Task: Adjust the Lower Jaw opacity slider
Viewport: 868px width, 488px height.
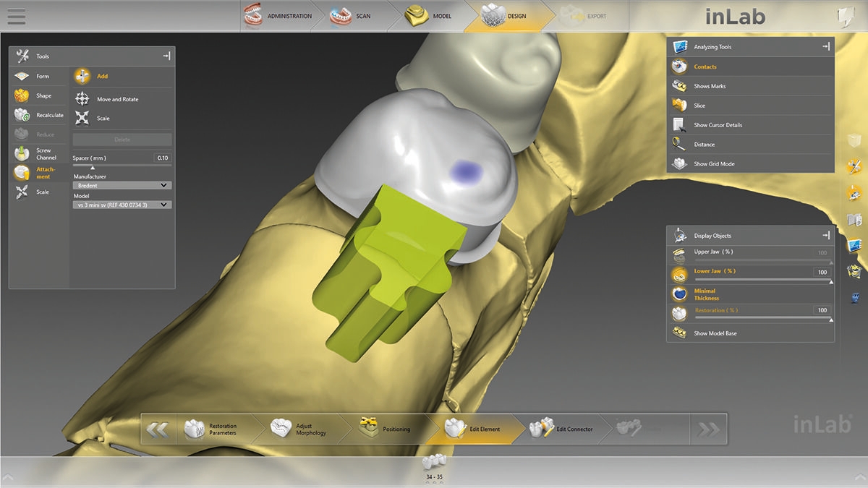Action: 751,279
